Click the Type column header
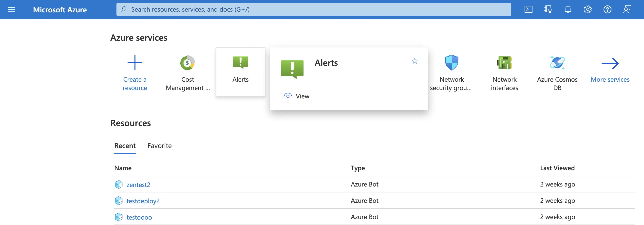 pos(358,168)
